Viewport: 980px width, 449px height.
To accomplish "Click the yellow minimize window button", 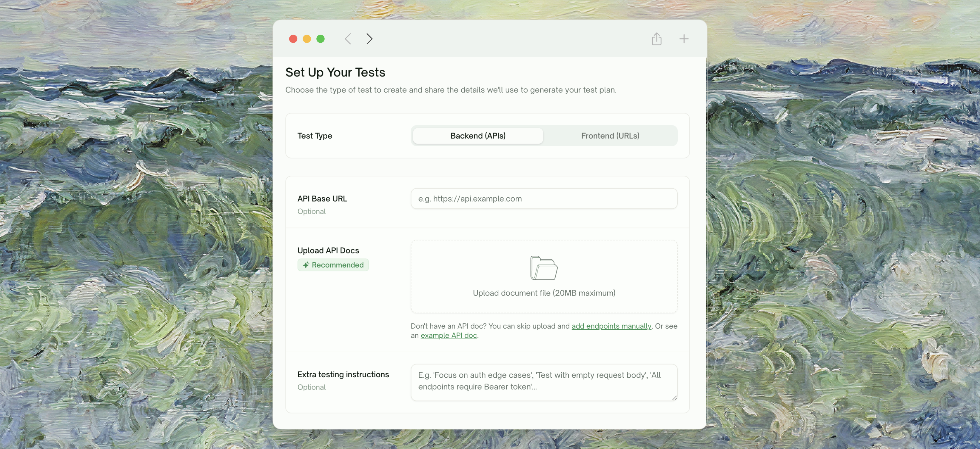I will [x=307, y=39].
